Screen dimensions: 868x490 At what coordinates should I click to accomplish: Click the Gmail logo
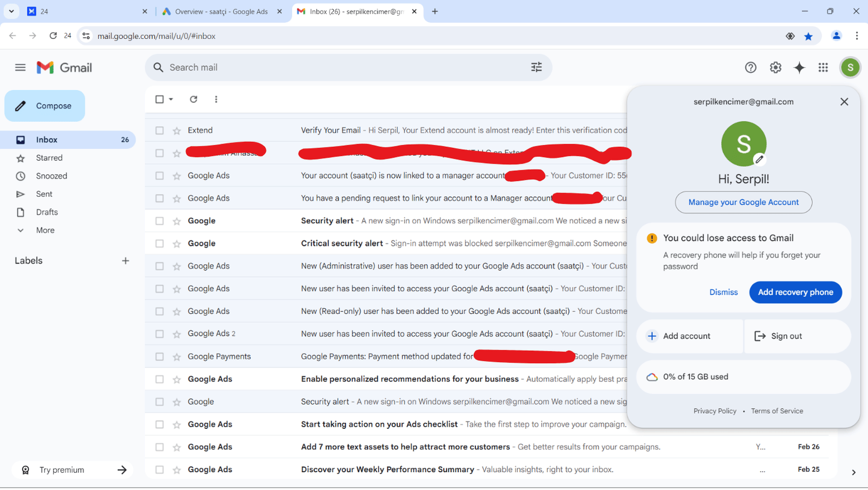(65, 67)
